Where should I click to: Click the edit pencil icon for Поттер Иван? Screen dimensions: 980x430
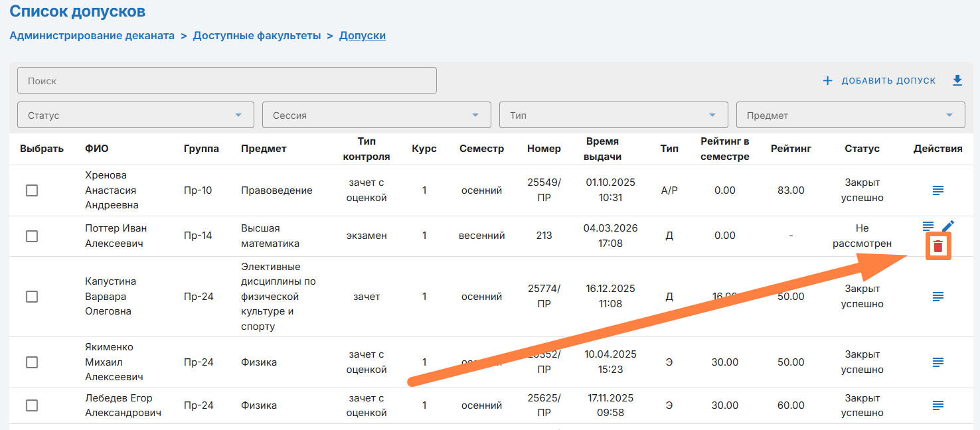(x=948, y=226)
